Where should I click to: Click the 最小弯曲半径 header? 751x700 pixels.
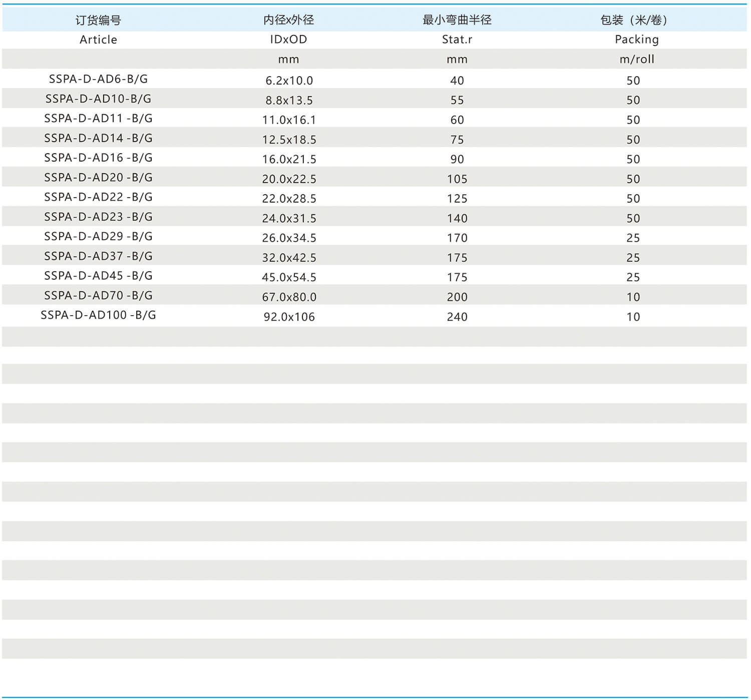click(457, 20)
